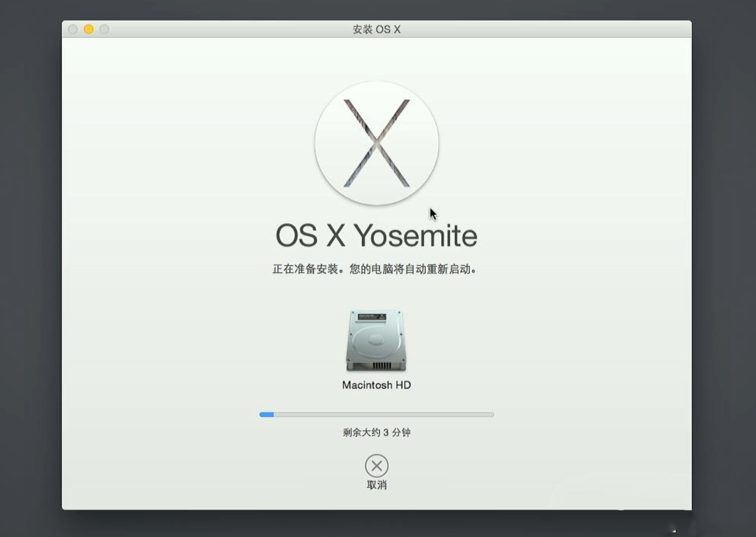This screenshot has width=756, height=537.
Task: Click the 取消 label under the icon
Action: (x=376, y=485)
